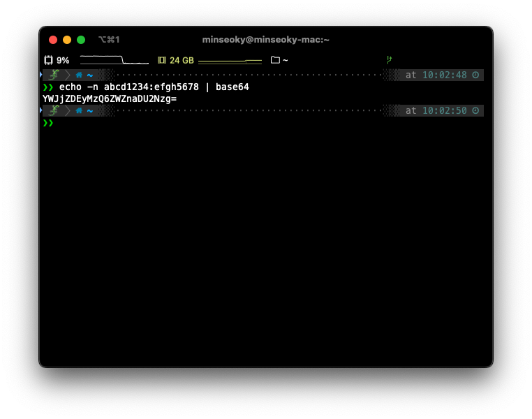Click the echo base64 command text
532x419 pixels.
[154, 87]
